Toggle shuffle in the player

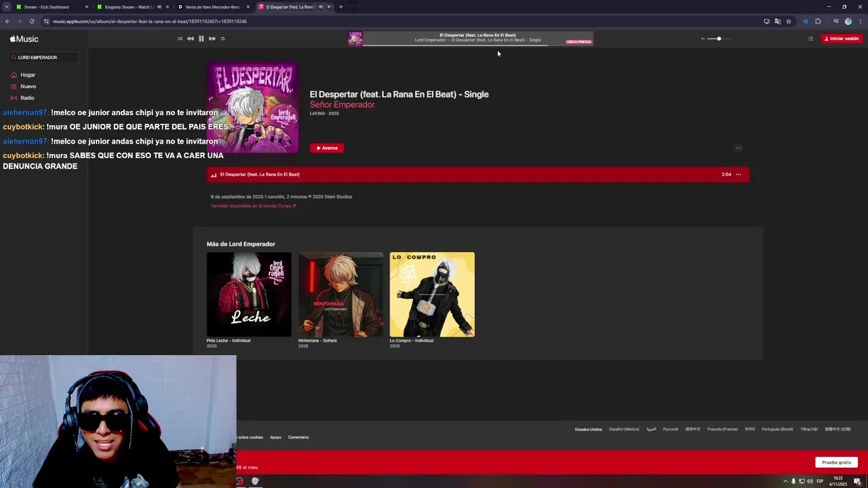180,39
